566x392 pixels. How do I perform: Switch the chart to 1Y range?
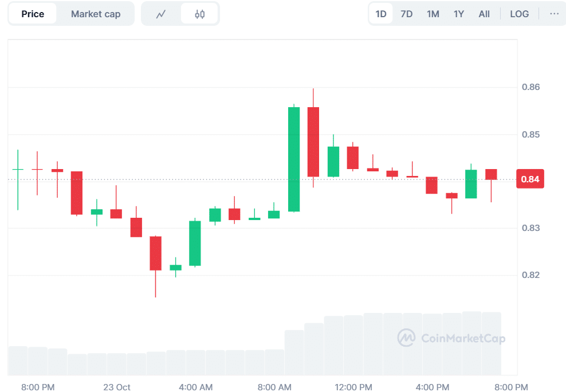point(458,14)
